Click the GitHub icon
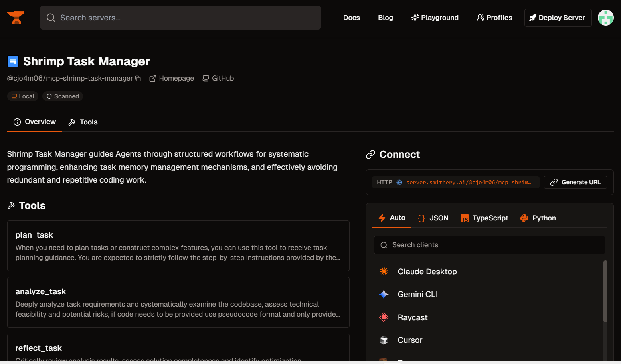621x364 pixels. [x=206, y=79]
